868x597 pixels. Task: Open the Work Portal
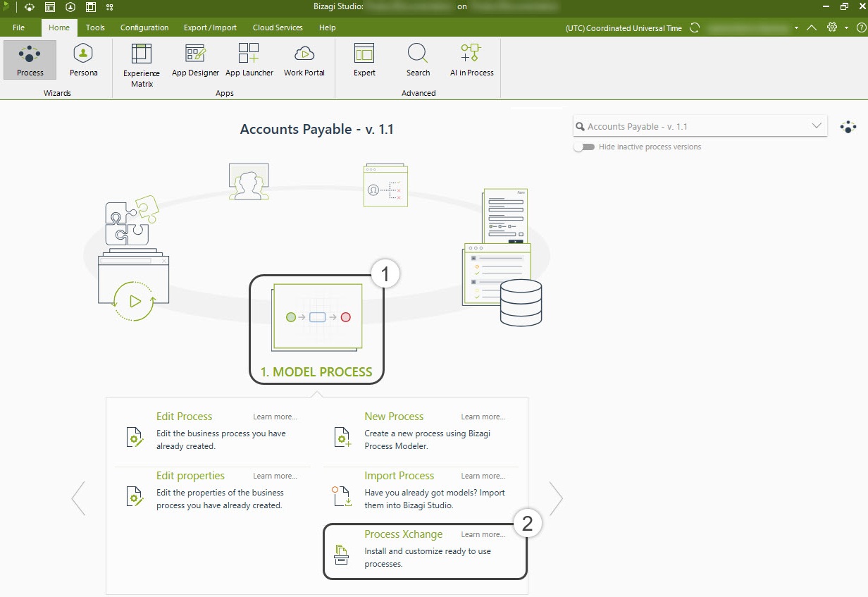pyautogui.click(x=304, y=60)
